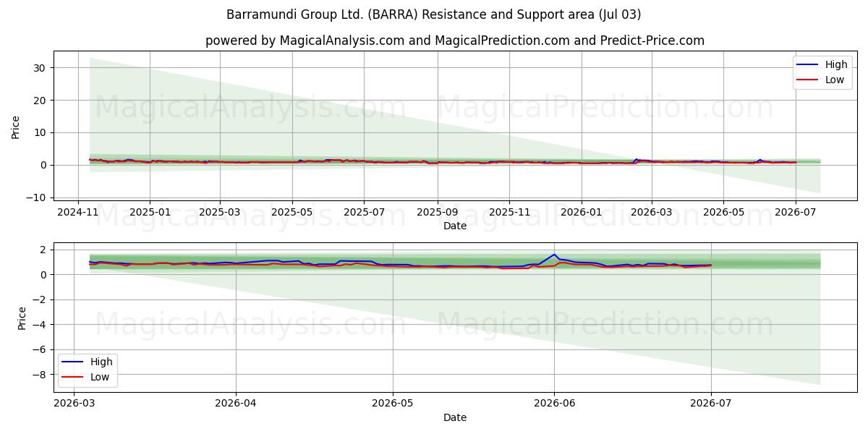The width and height of the screenshot is (868, 434).
Task: Click the bottom chart 'Date' axis label
Action: click(455, 417)
